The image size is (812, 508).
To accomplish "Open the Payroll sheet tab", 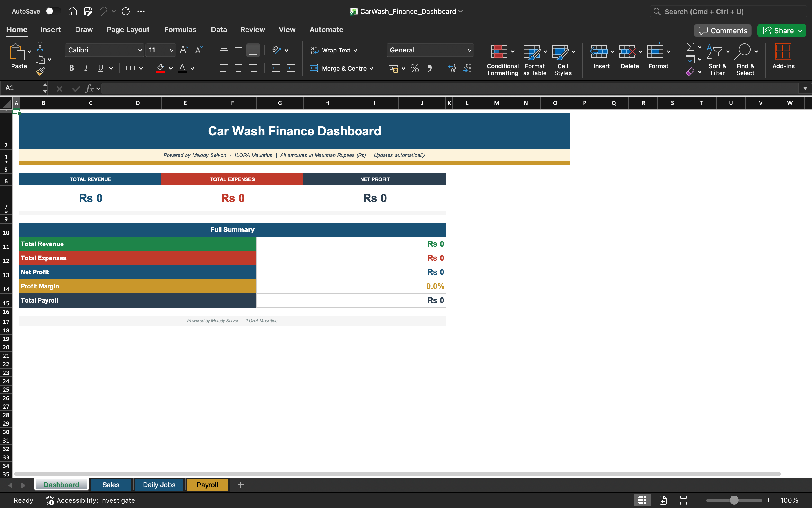I will pyautogui.click(x=207, y=485).
